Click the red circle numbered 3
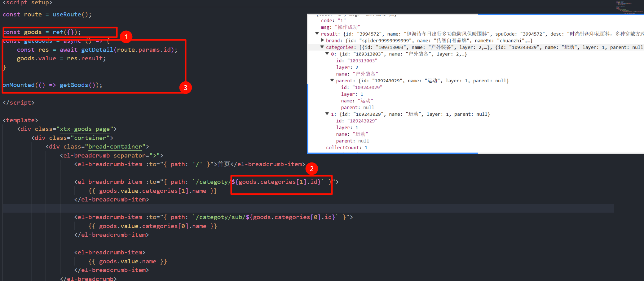Image resolution: width=644 pixels, height=281 pixels. click(185, 88)
